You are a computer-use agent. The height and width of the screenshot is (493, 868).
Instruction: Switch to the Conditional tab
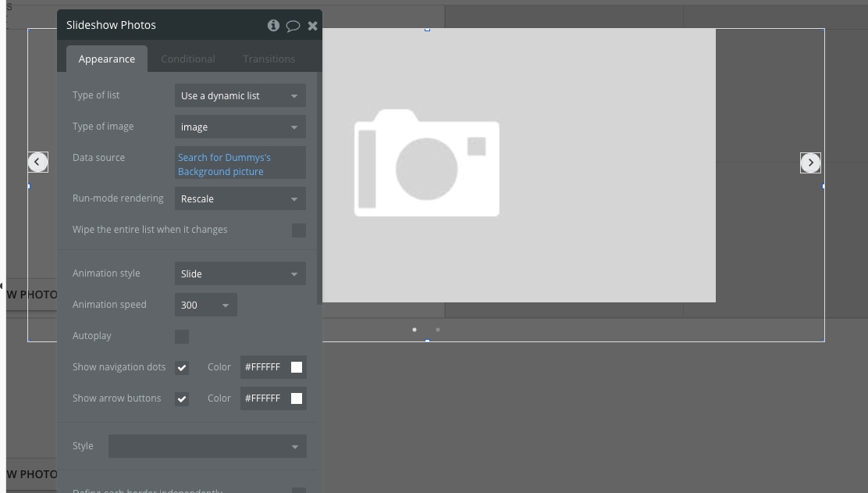[x=187, y=59]
